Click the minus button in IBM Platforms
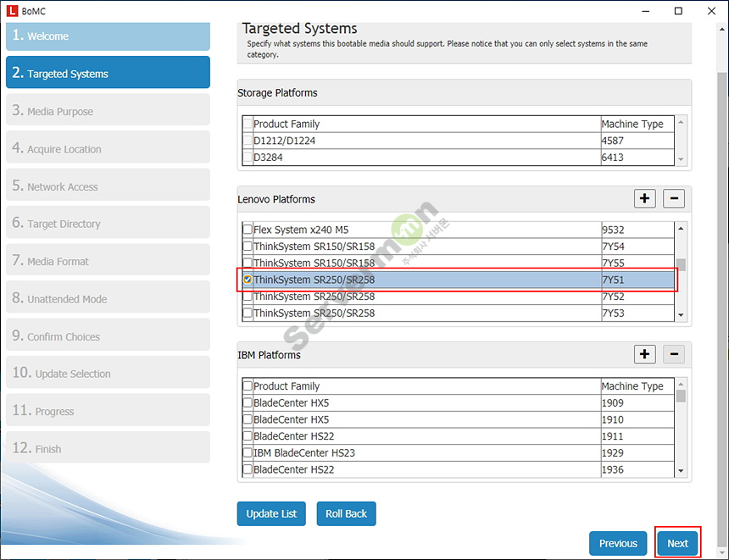The height and width of the screenshot is (560, 729). click(x=674, y=354)
